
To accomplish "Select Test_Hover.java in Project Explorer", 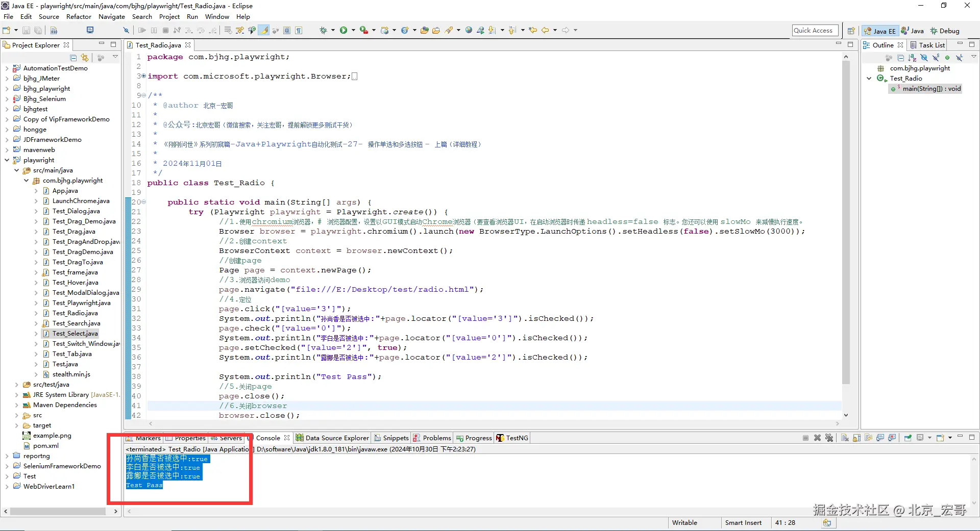I will click(x=76, y=283).
